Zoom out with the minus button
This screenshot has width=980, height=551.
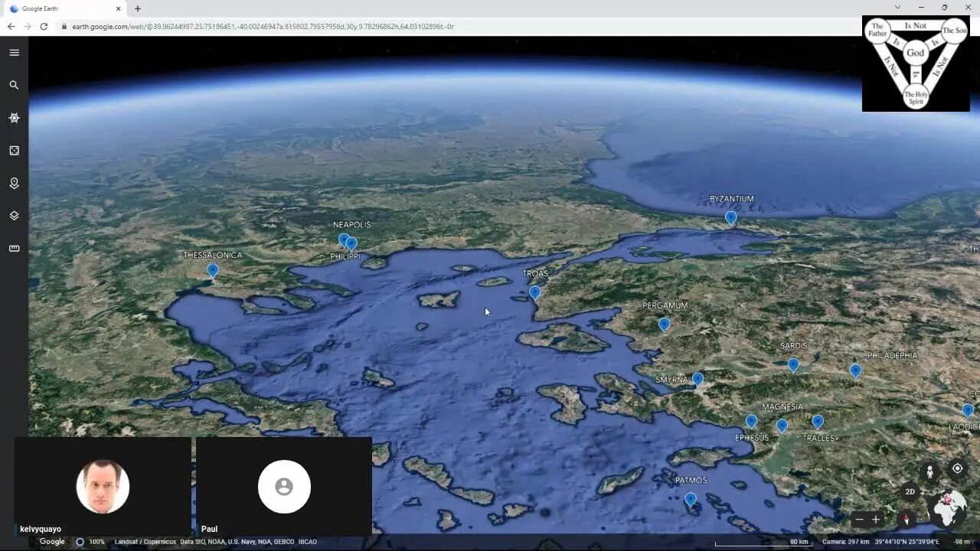(x=859, y=520)
